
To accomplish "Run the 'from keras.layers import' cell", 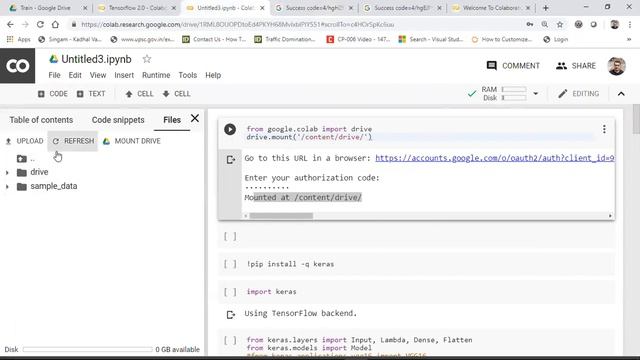I will 230,340.
